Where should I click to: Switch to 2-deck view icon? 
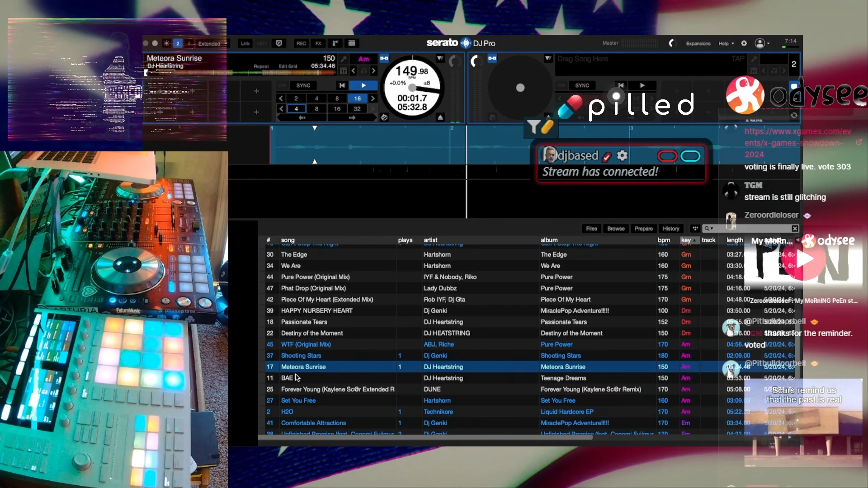(x=178, y=43)
